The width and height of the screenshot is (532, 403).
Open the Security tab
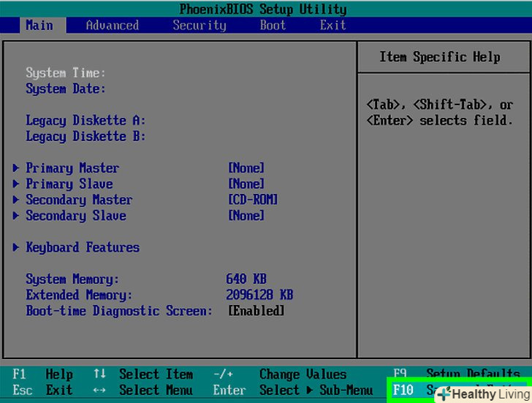[x=199, y=25]
